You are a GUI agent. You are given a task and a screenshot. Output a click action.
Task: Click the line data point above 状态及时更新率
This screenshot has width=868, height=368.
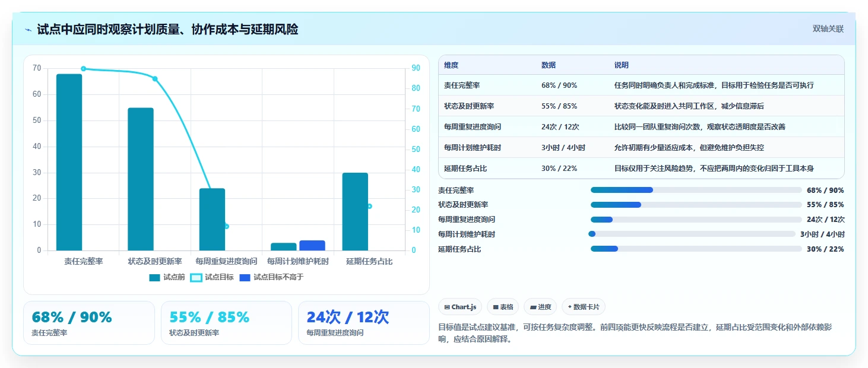(155, 79)
